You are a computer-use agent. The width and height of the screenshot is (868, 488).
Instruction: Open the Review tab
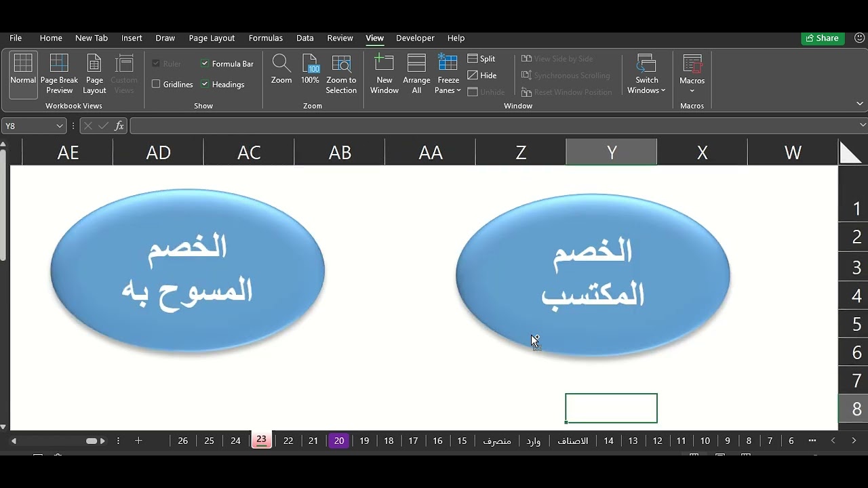(x=340, y=38)
